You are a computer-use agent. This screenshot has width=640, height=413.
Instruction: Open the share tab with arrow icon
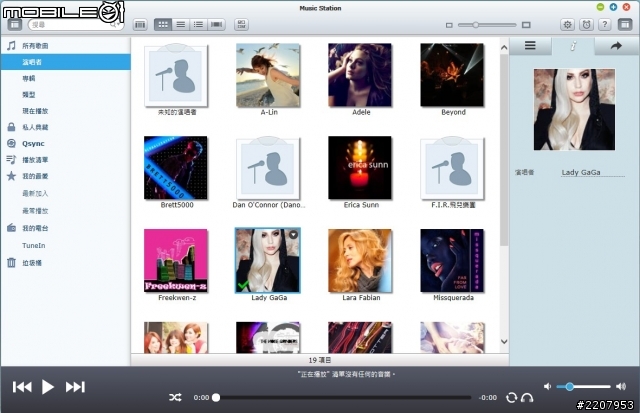(x=616, y=46)
